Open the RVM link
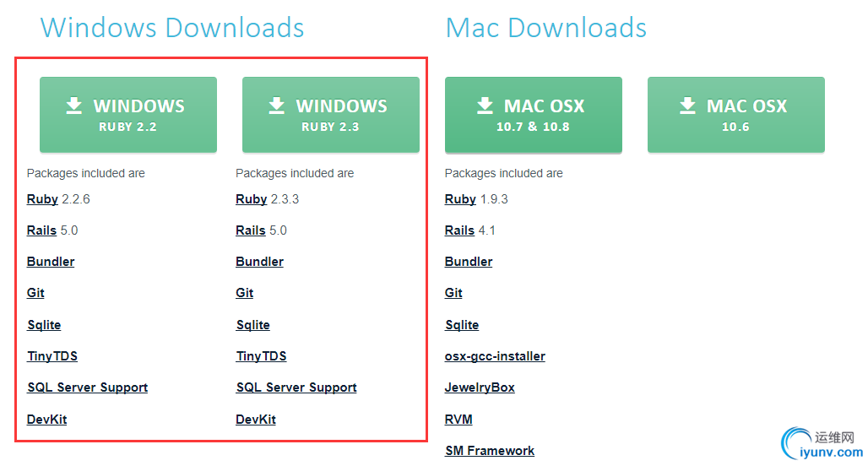 click(x=458, y=420)
